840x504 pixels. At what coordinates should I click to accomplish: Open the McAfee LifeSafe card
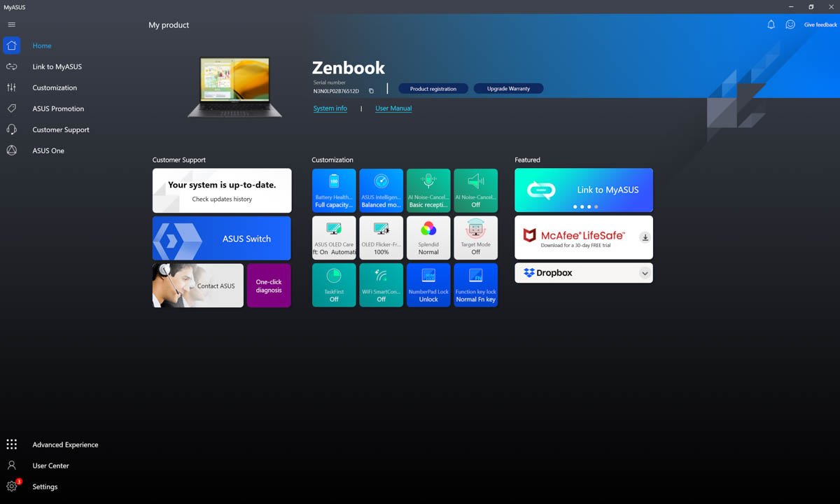click(584, 238)
